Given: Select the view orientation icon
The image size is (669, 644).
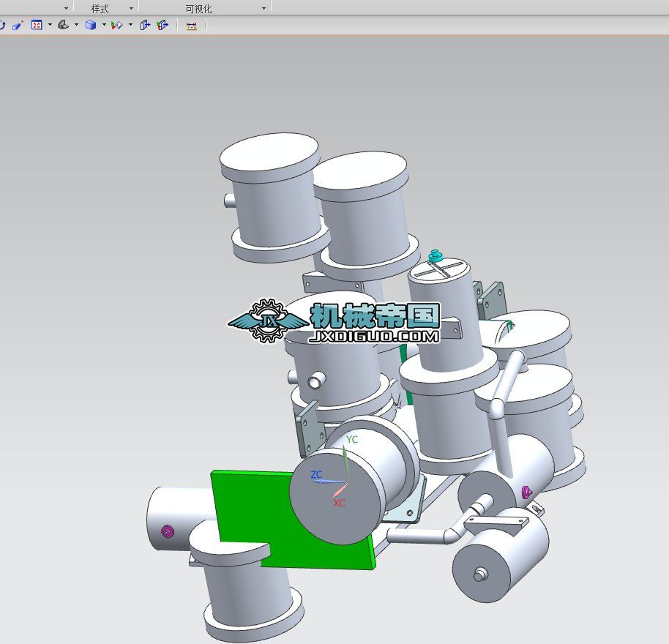Looking at the screenshot, I should point(64,25).
